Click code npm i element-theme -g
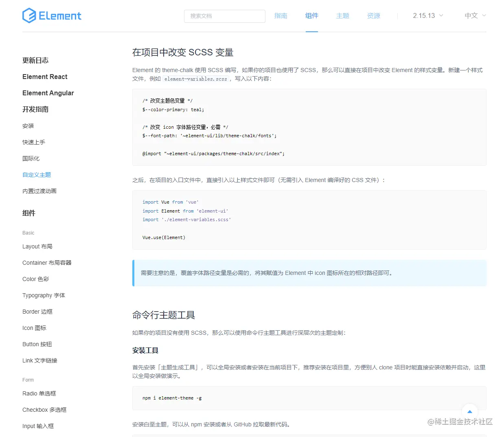 pos(172,398)
